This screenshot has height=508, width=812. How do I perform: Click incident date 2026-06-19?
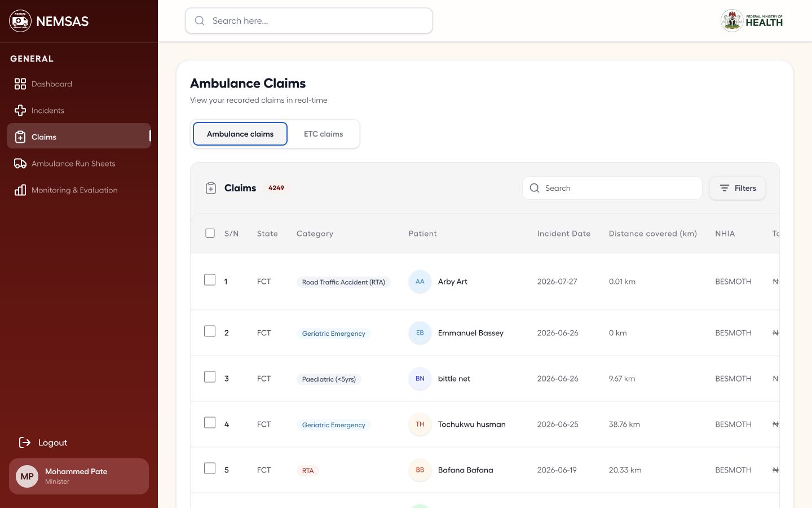(x=557, y=470)
